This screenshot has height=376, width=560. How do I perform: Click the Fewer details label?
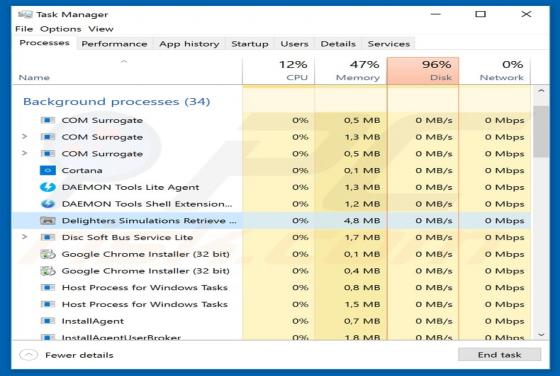click(79, 355)
